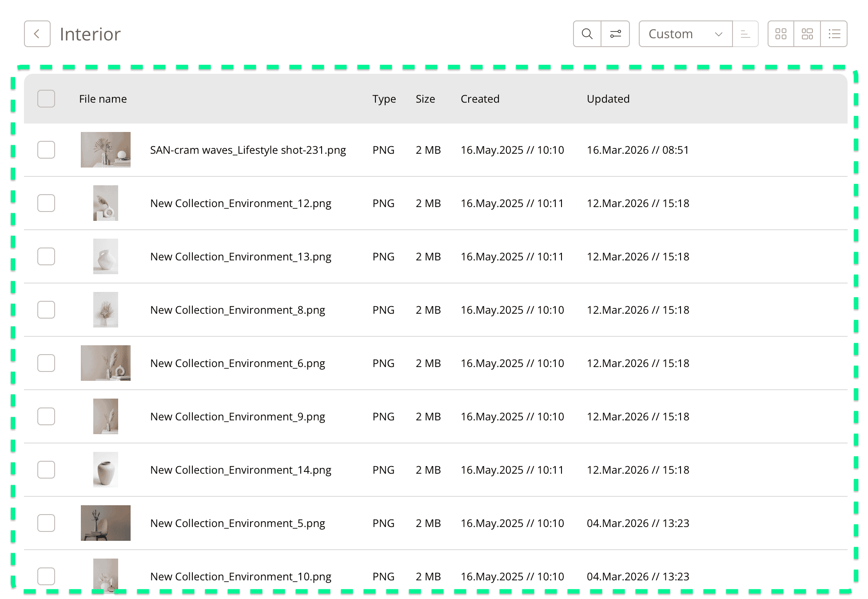Open the search tool
Image resolution: width=868 pixels, height=599 pixels.
click(586, 33)
